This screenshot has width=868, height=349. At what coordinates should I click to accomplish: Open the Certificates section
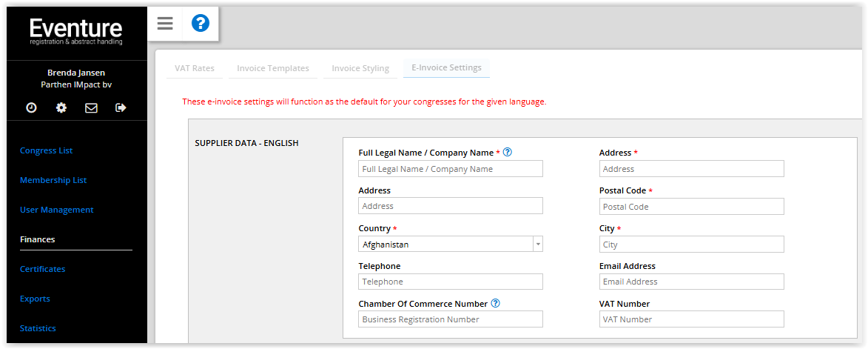(x=43, y=269)
